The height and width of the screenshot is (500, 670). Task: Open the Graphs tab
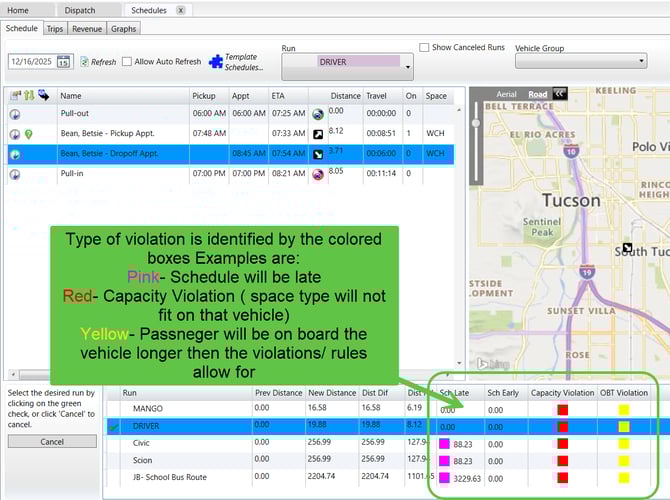(124, 29)
